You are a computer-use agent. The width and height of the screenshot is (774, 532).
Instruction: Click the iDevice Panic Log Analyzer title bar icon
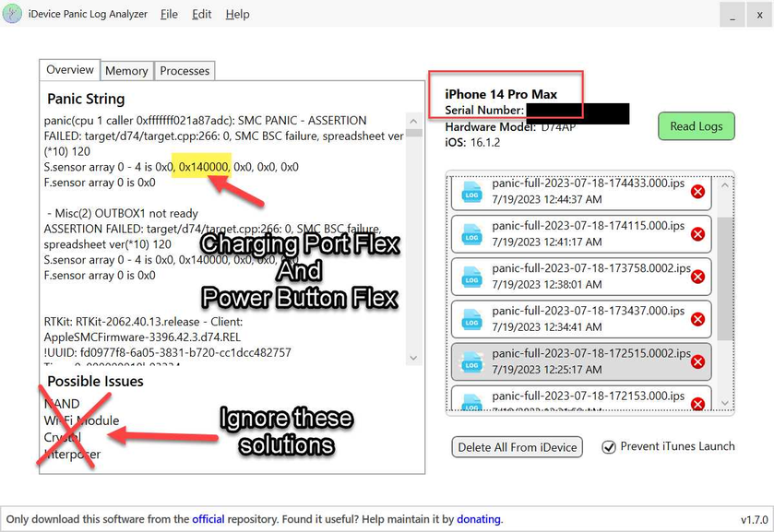pos(12,14)
